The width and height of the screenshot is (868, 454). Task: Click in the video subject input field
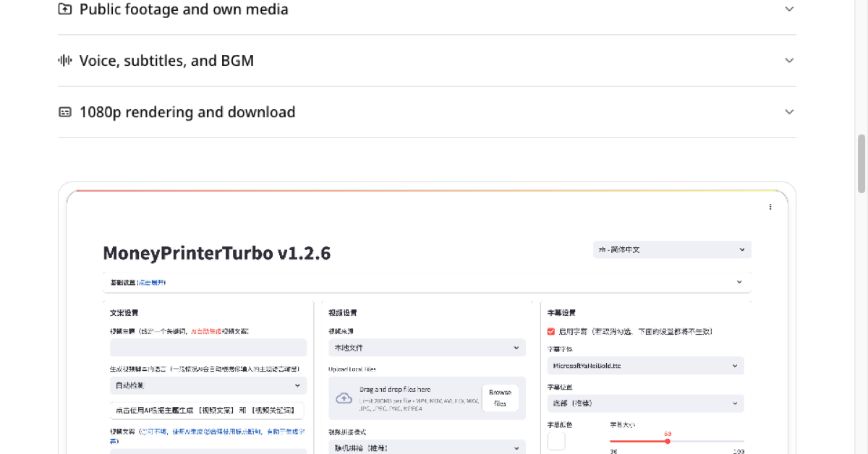[208, 348]
